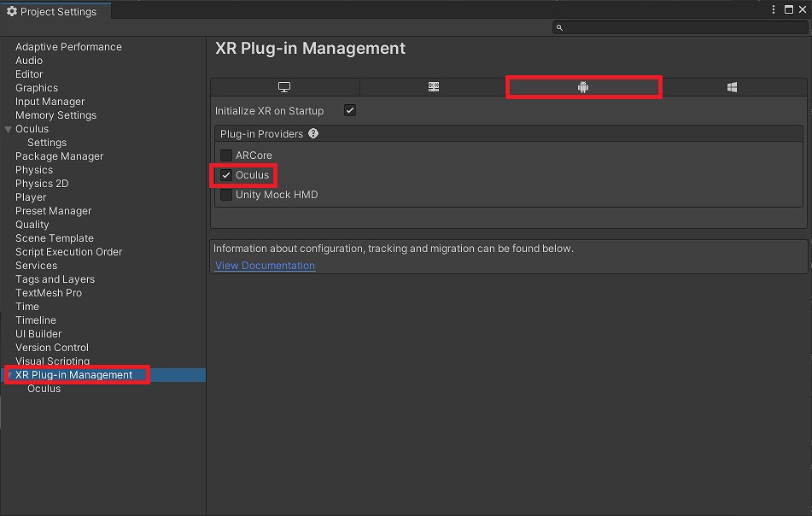
Task: Open Timeline settings
Action: (36, 320)
